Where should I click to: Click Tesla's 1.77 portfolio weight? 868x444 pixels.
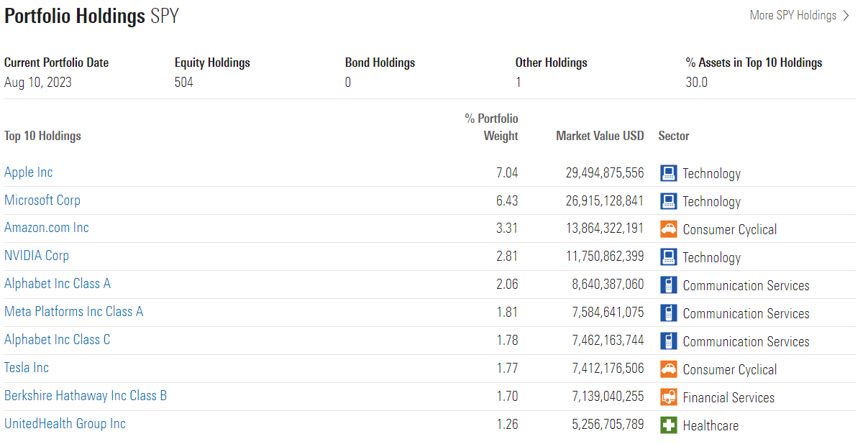(507, 368)
